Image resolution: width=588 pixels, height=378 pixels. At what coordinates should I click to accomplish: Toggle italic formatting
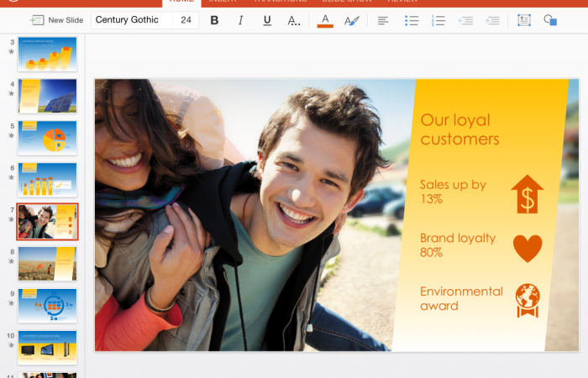tap(241, 20)
